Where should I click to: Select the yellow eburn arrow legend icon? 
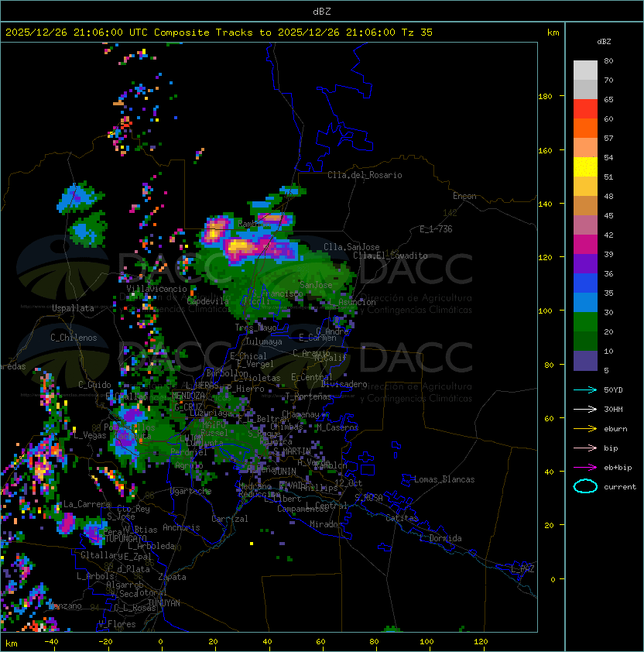(x=585, y=429)
